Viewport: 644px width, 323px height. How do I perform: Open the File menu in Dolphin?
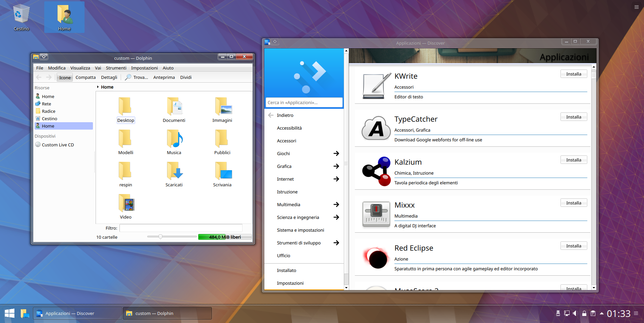(x=40, y=68)
